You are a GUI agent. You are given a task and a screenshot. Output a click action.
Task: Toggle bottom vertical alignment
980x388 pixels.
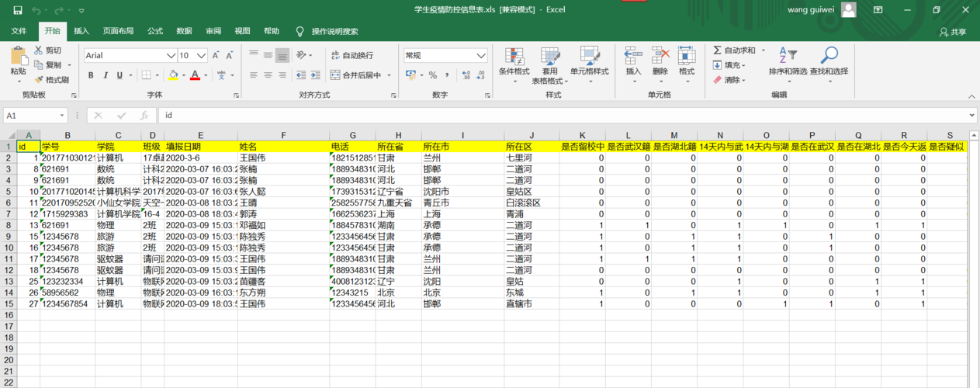pos(282,55)
